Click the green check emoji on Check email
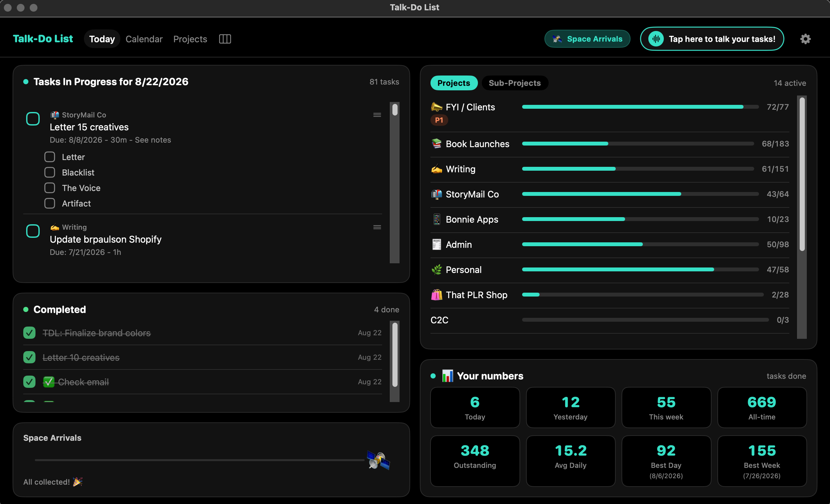The height and width of the screenshot is (504, 830). (48, 382)
